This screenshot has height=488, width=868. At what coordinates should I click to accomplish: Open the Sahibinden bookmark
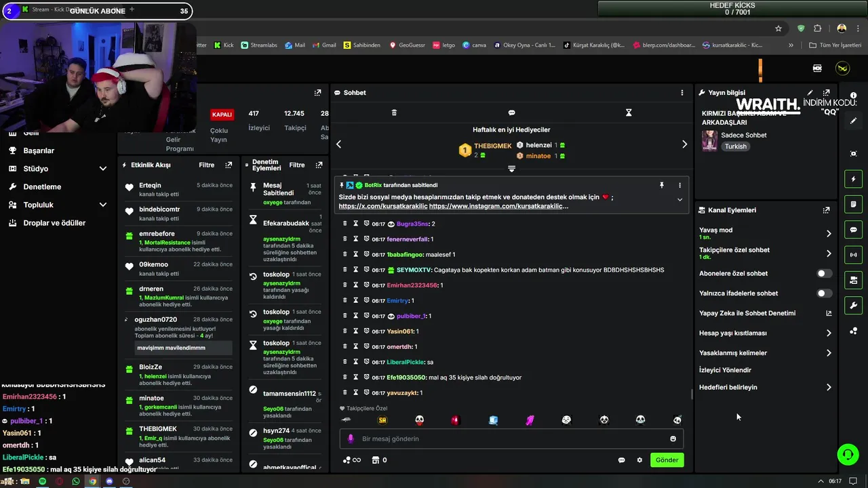tap(362, 45)
